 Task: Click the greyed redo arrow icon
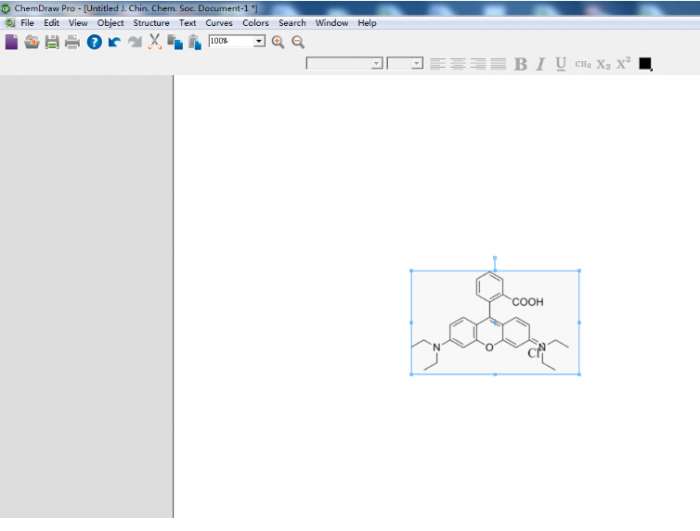134,42
